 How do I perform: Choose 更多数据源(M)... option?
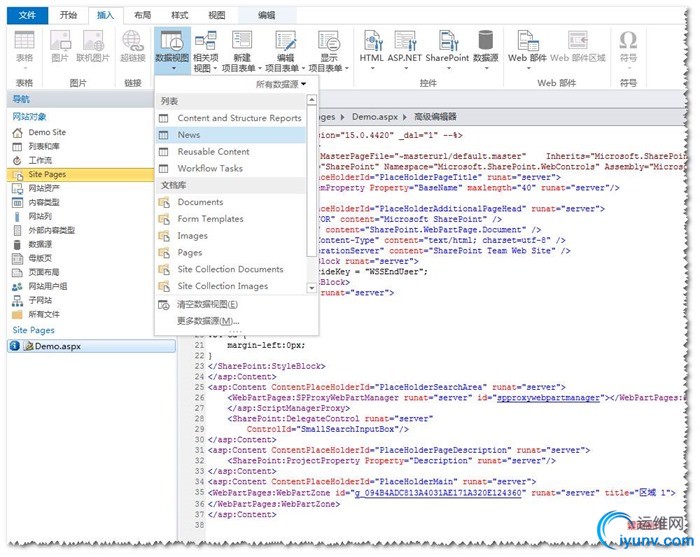[237, 321]
